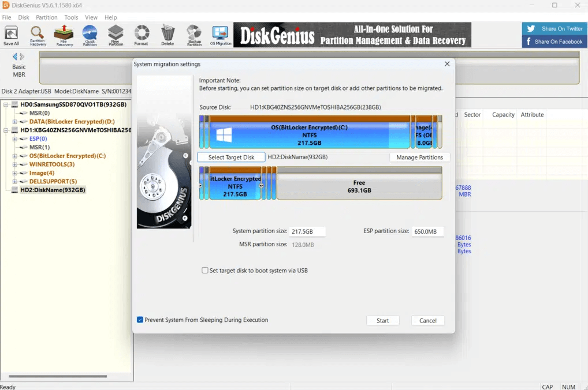Click the Sector column header
Screen dimensions: 588x390
click(x=472, y=115)
